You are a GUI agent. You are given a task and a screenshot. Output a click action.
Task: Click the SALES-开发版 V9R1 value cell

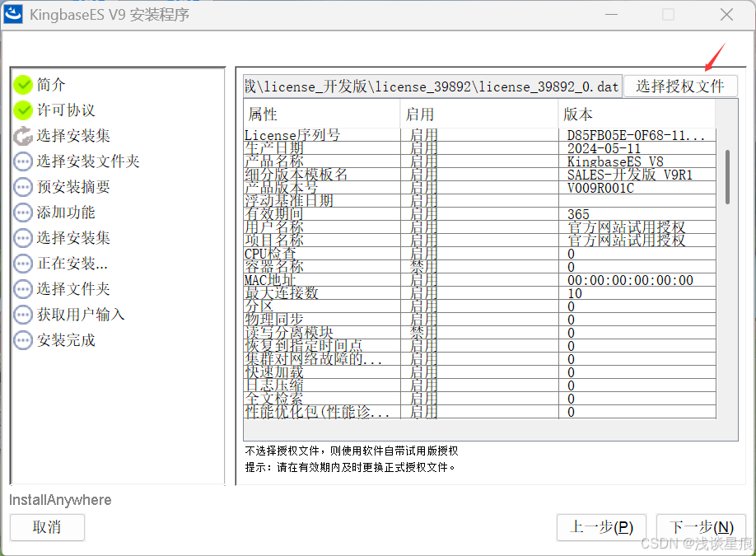[x=630, y=175]
